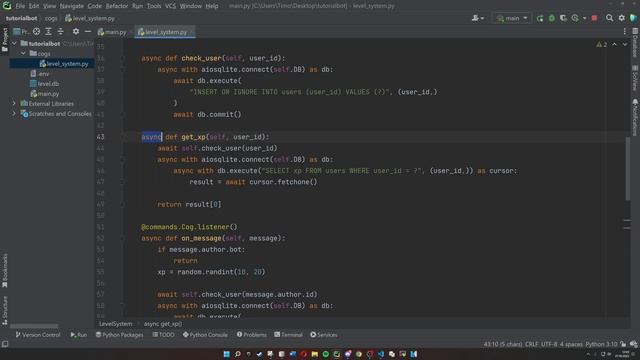Open the Code With Me user dropdown
The image size is (640, 360).
(x=478, y=18)
